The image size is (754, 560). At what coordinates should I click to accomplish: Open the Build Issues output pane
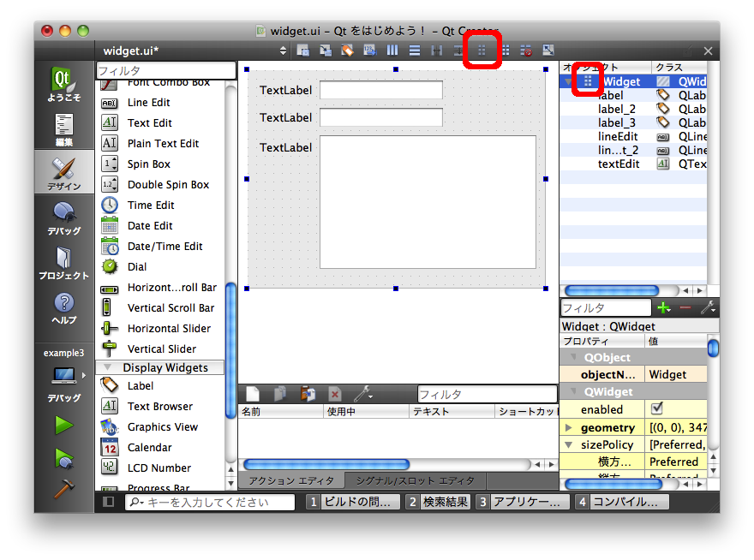(353, 502)
